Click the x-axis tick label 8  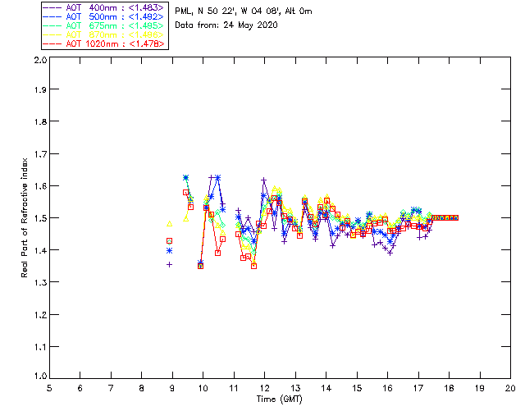(142, 389)
